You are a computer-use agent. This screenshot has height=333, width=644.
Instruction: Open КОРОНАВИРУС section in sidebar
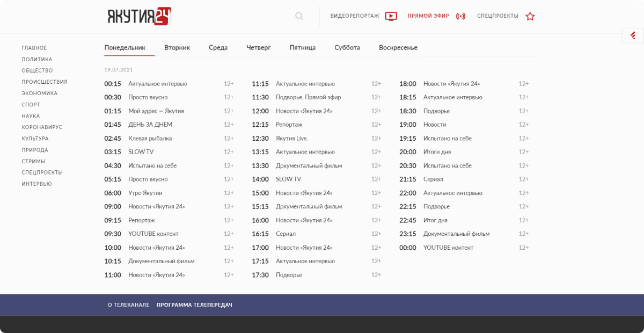[42, 127]
